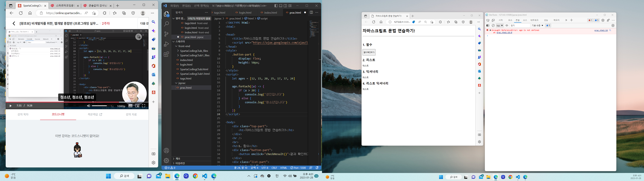Open the 편집(E) menu in VS Code
644x181 pixels.
coord(186,6)
